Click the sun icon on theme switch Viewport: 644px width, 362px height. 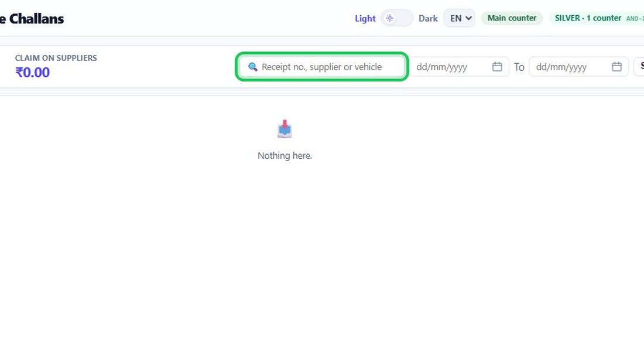pyautogui.click(x=390, y=18)
